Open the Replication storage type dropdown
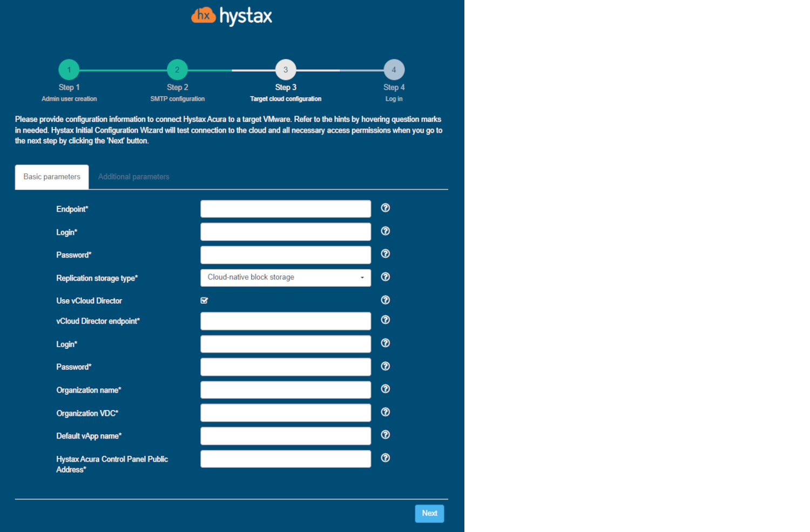 (x=285, y=278)
